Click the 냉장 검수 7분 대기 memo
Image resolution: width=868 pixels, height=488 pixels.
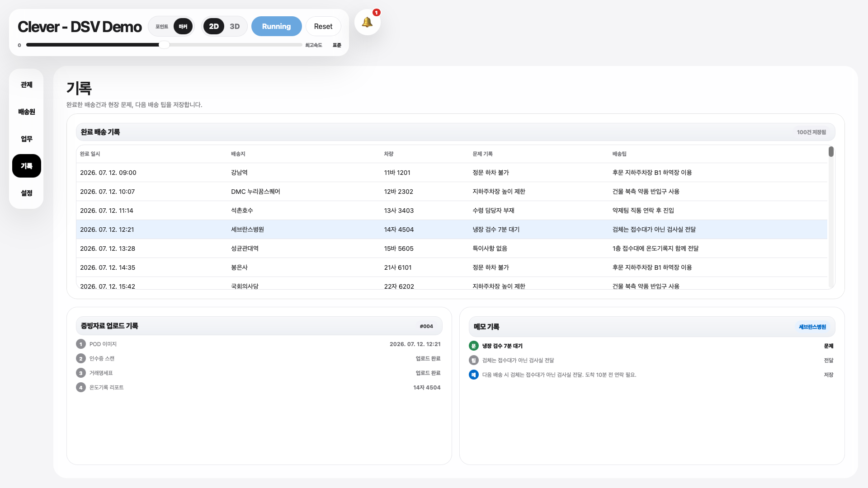tap(502, 346)
